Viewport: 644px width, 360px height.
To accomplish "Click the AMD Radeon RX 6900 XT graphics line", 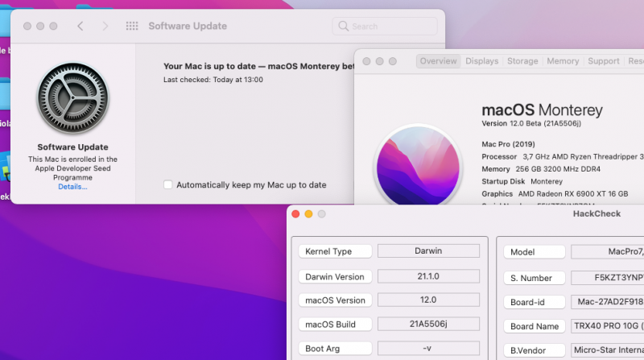I will point(555,193).
